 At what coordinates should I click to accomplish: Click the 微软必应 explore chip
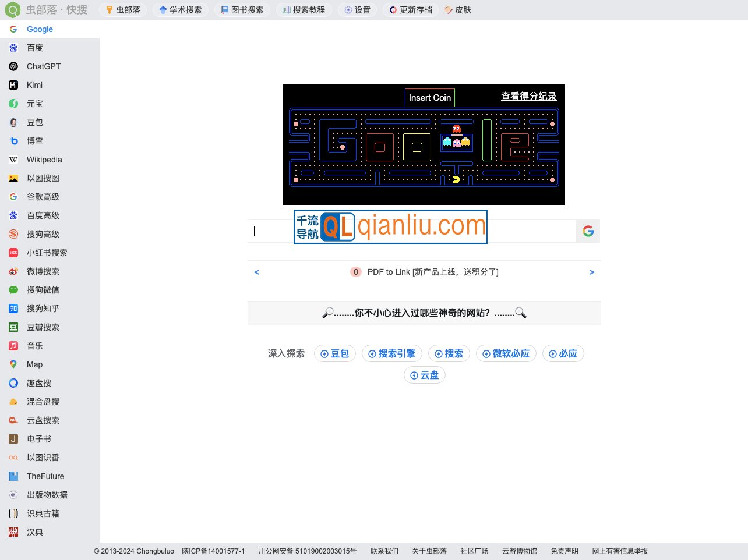click(506, 353)
